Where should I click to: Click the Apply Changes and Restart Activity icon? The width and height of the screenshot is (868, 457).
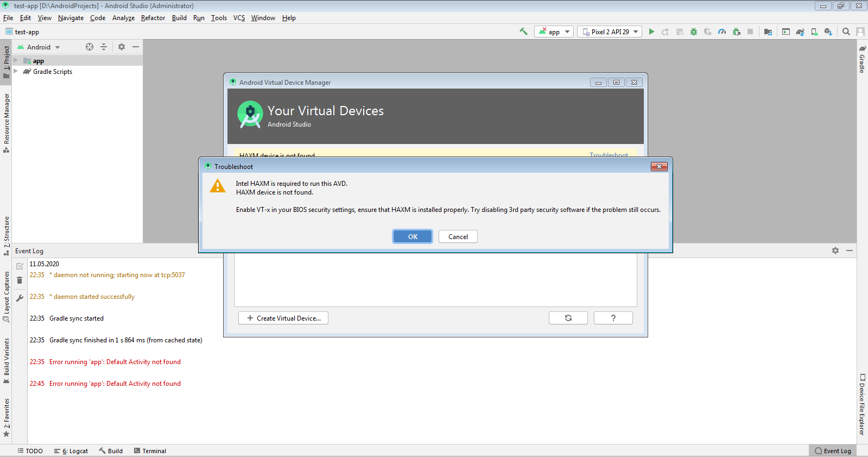point(666,32)
